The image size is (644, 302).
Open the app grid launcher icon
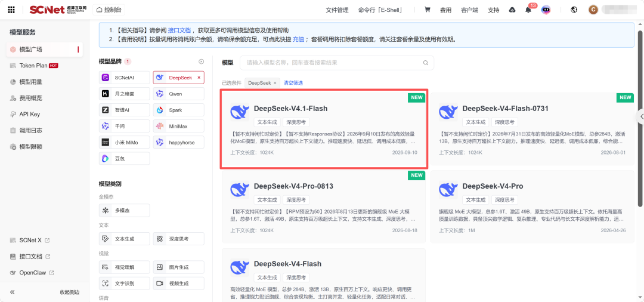point(11,10)
